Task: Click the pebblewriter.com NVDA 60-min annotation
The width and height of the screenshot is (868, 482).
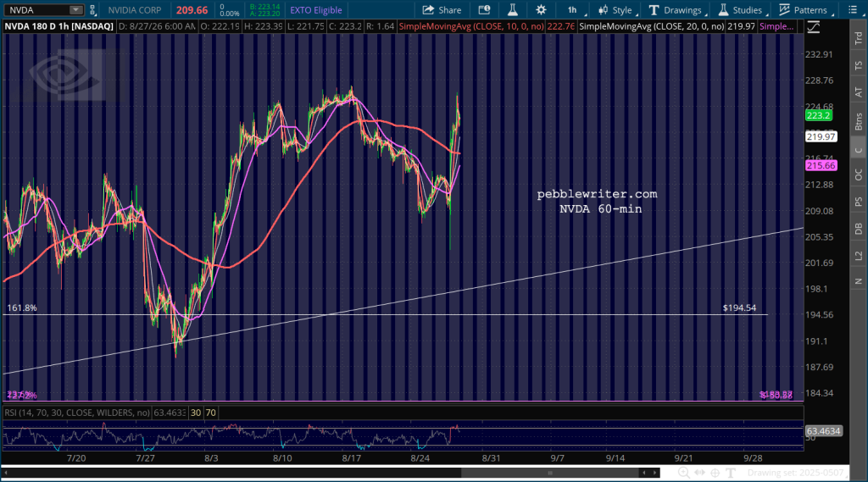Action: coord(598,202)
